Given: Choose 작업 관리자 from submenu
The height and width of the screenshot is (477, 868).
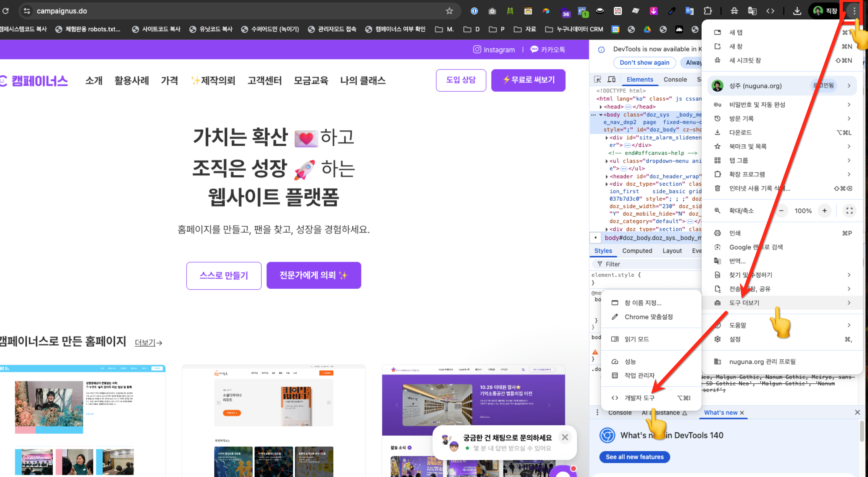Looking at the screenshot, I should pos(639,375).
